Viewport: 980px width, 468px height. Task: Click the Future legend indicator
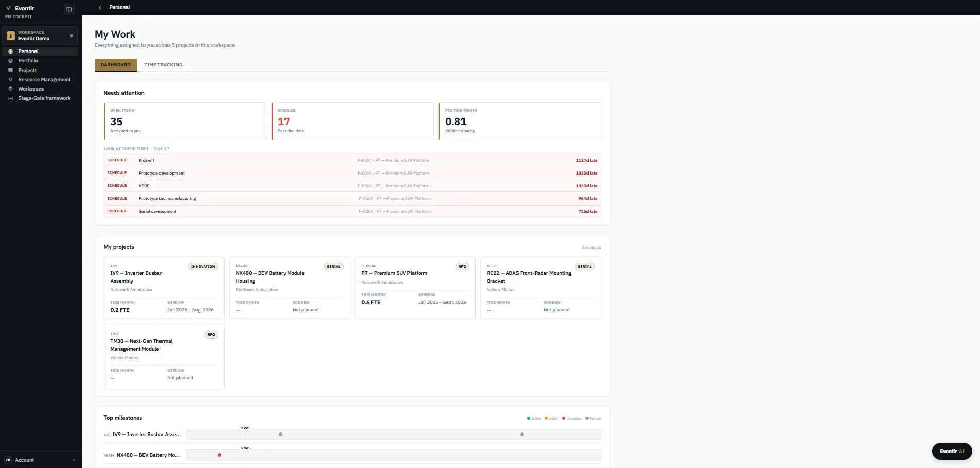point(593,419)
